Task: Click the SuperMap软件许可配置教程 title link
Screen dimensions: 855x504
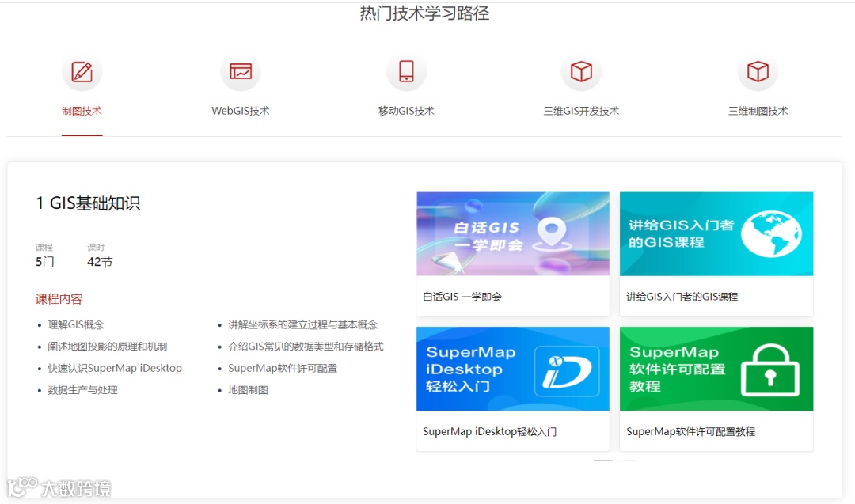Action: click(691, 431)
